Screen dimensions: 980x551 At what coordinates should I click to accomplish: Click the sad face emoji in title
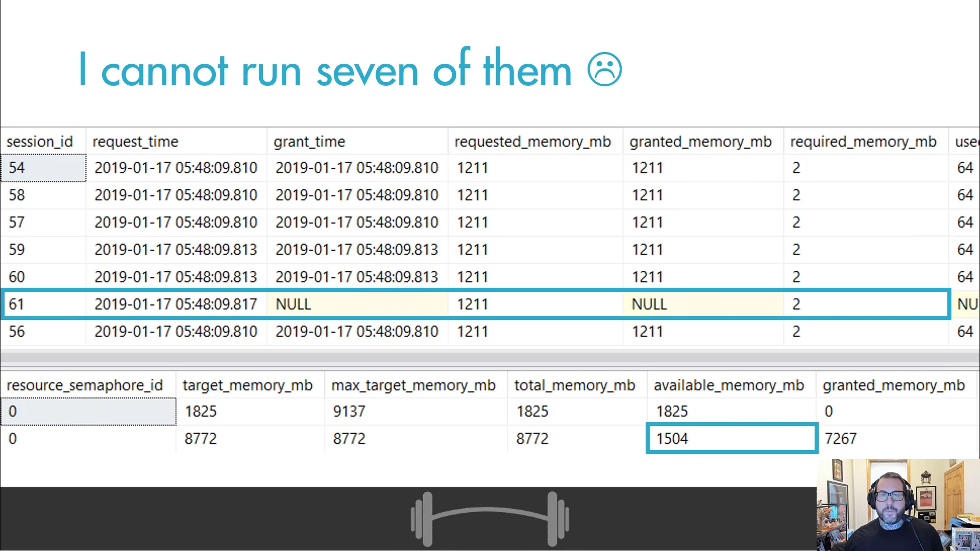pyautogui.click(x=604, y=70)
